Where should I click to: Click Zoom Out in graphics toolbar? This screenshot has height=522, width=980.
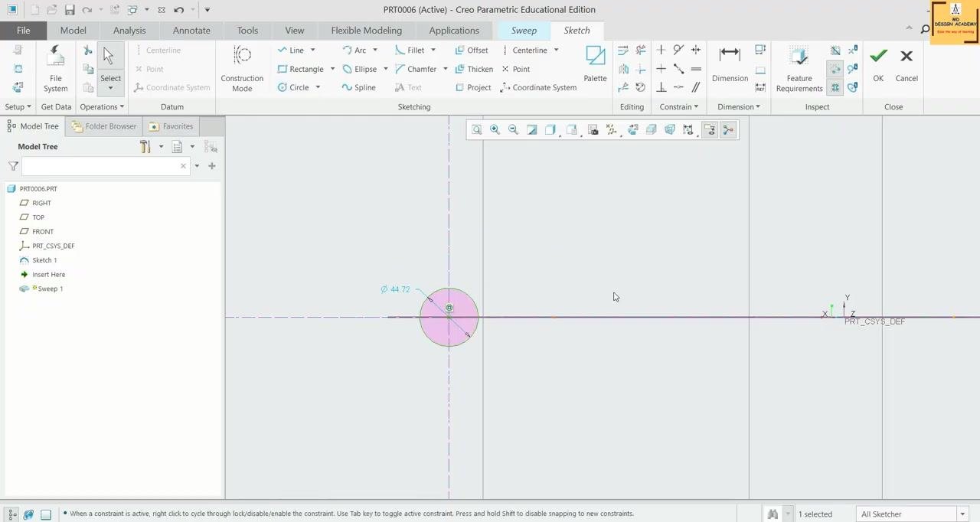(513, 130)
